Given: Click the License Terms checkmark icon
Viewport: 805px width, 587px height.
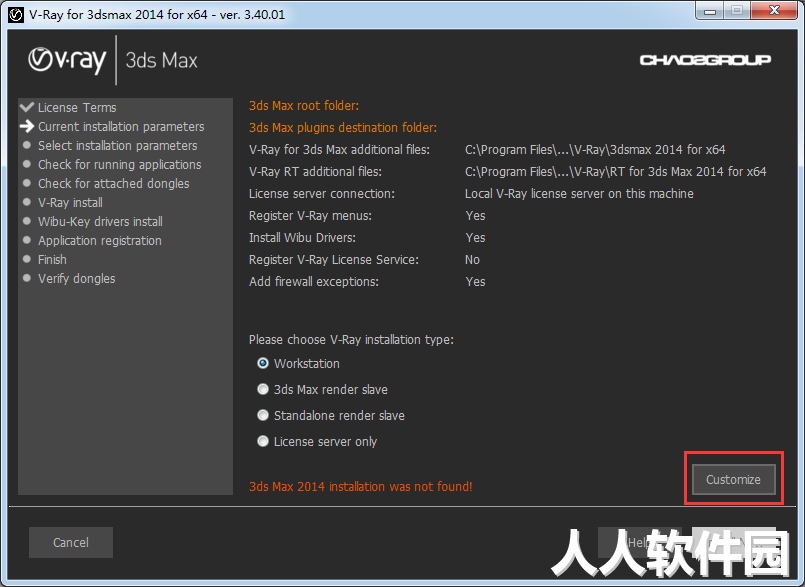Looking at the screenshot, I should click(27, 107).
